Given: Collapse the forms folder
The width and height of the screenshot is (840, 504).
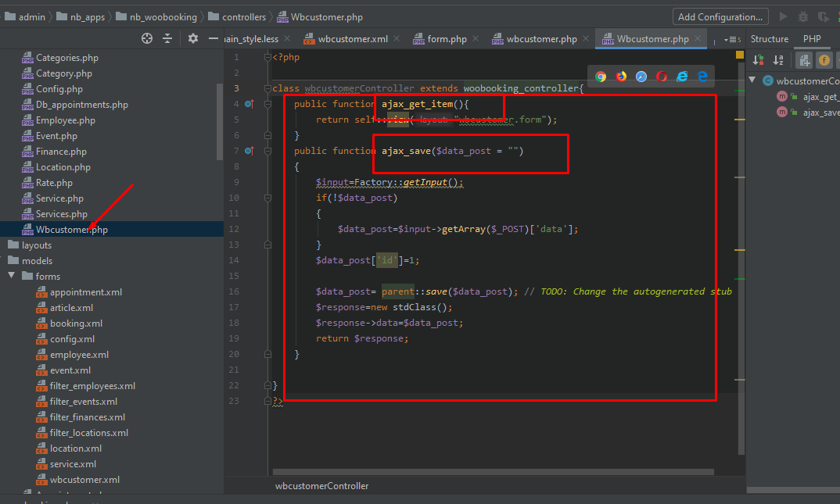Looking at the screenshot, I should point(12,276).
